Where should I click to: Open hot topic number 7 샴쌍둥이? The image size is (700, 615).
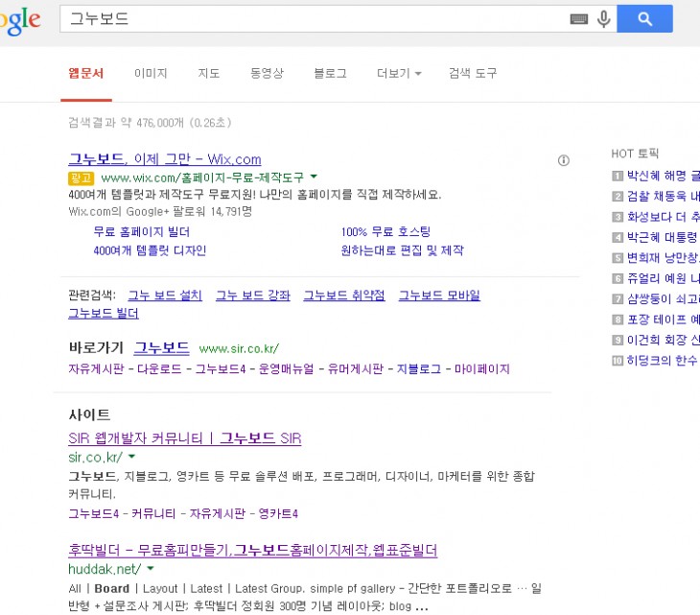coord(663,298)
